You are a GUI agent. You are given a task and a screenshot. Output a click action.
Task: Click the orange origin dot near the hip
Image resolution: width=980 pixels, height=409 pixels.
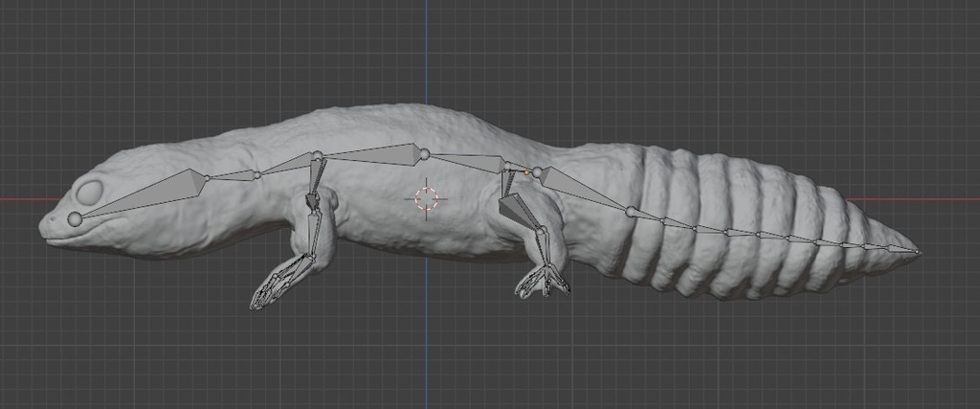point(526,172)
